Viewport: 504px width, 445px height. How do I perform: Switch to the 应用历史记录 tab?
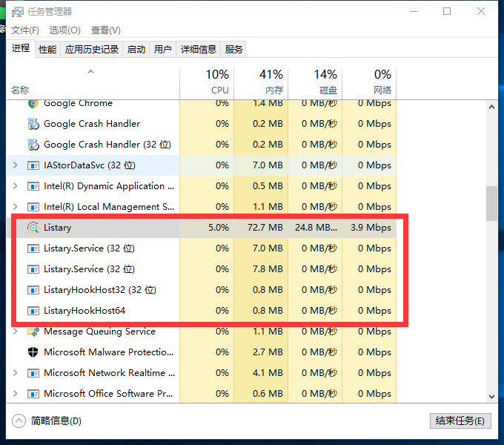click(x=92, y=50)
